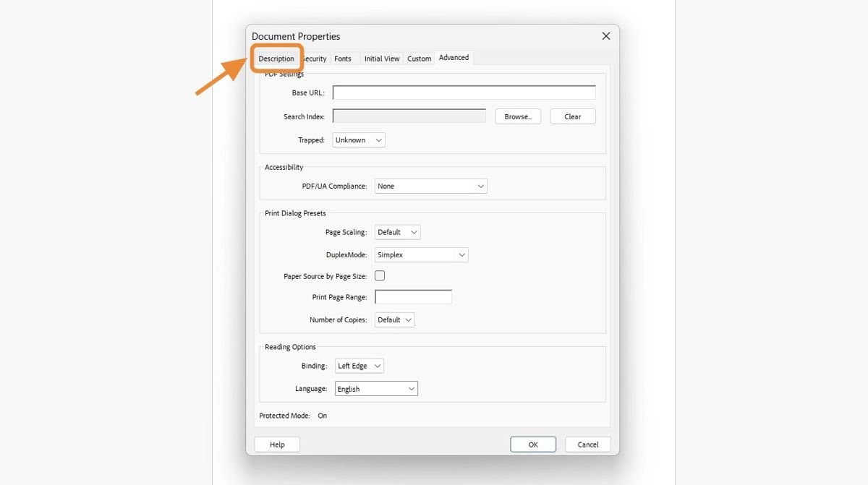Switch to the Custom tab
Viewport: 868px width, 485px height.
click(419, 59)
